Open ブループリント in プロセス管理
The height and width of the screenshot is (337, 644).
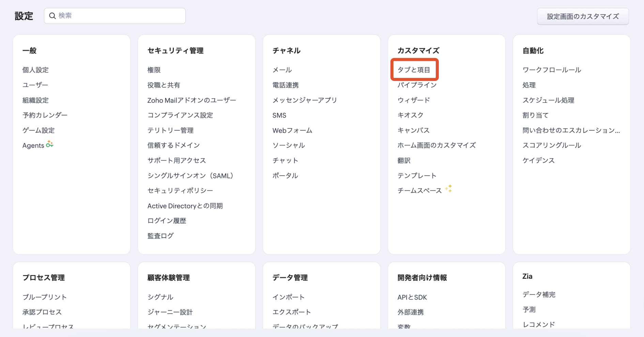click(x=45, y=297)
